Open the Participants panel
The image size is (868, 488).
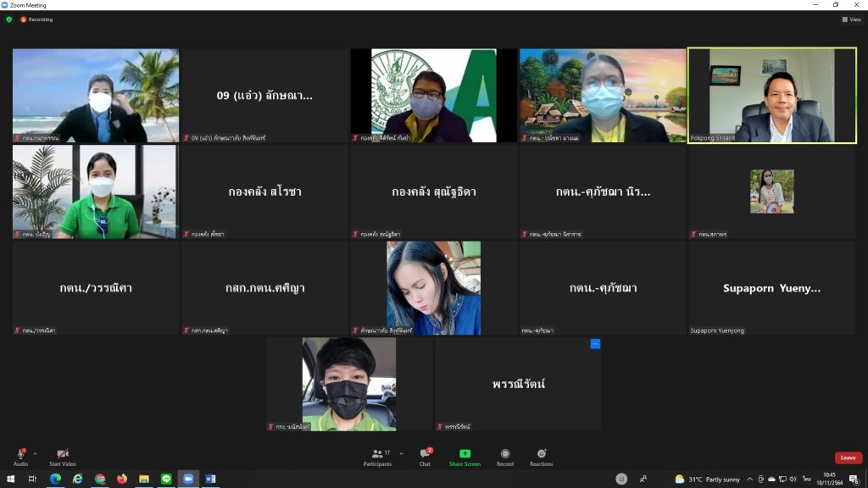tap(377, 456)
